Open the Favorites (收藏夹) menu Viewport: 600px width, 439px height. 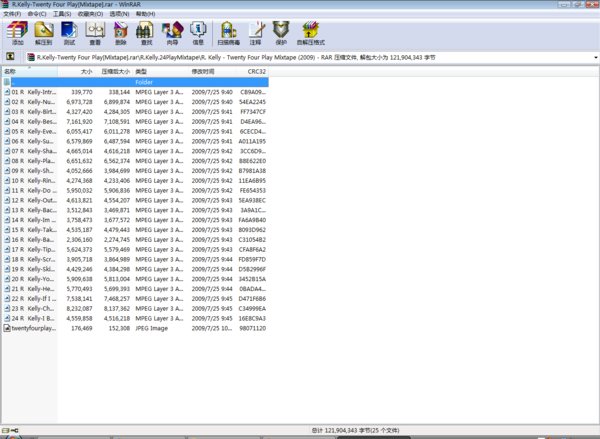coord(90,14)
